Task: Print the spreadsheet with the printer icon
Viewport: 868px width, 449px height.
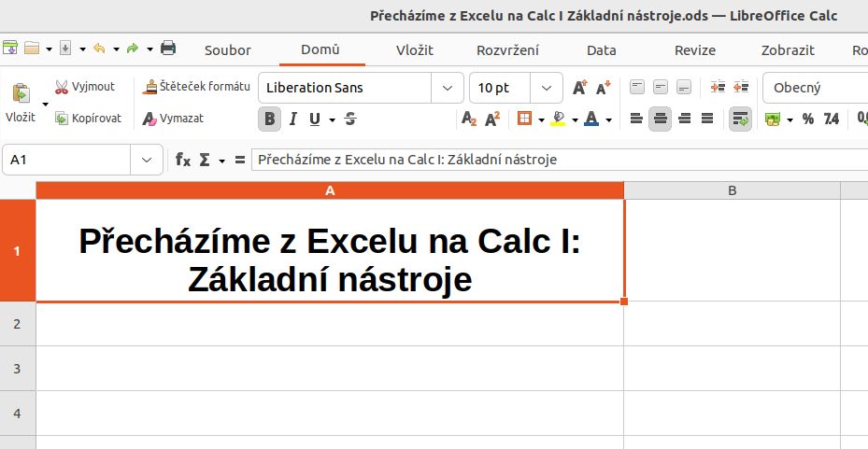Action: (x=168, y=49)
